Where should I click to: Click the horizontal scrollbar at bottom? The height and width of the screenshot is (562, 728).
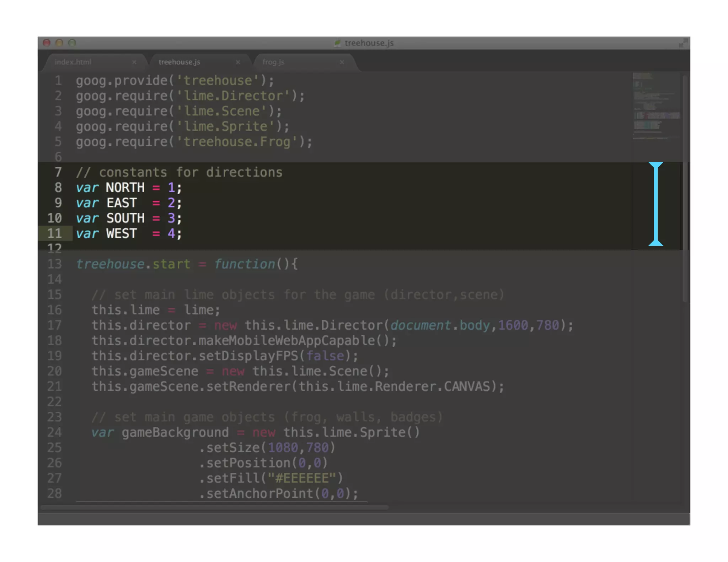pos(215,507)
